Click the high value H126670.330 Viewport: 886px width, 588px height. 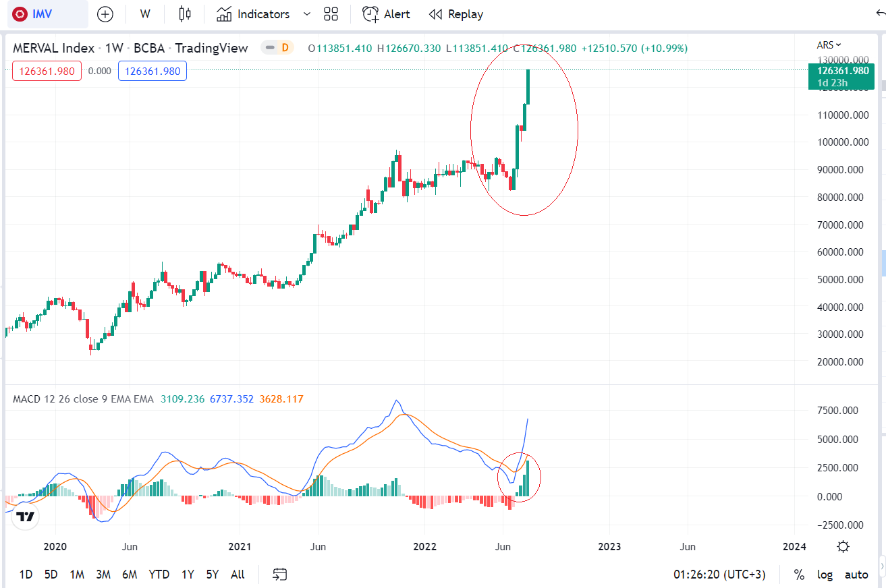pyautogui.click(x=409, y=49)
